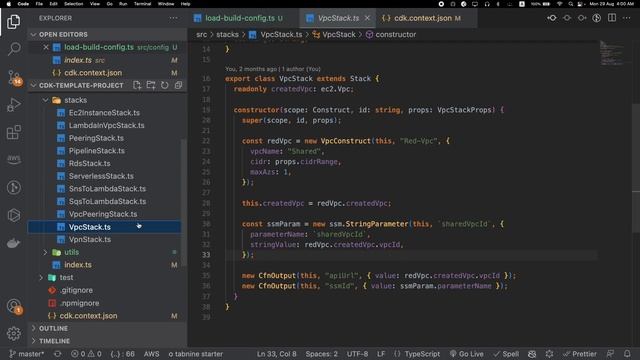Image resolution: width=640 pixels, height=360 pixels.
Task: Click the New Folder icon in project header
Action: tap(151, 85)
